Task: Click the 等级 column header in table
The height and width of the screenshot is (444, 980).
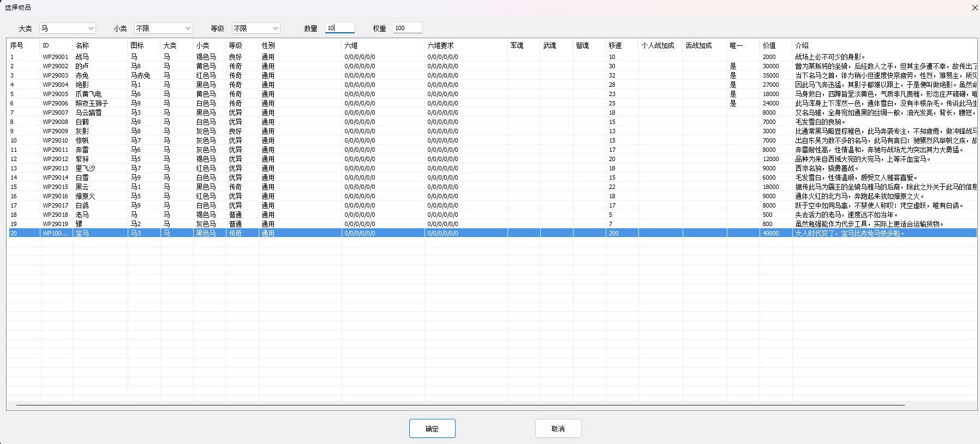Action: tap(235, 45)
